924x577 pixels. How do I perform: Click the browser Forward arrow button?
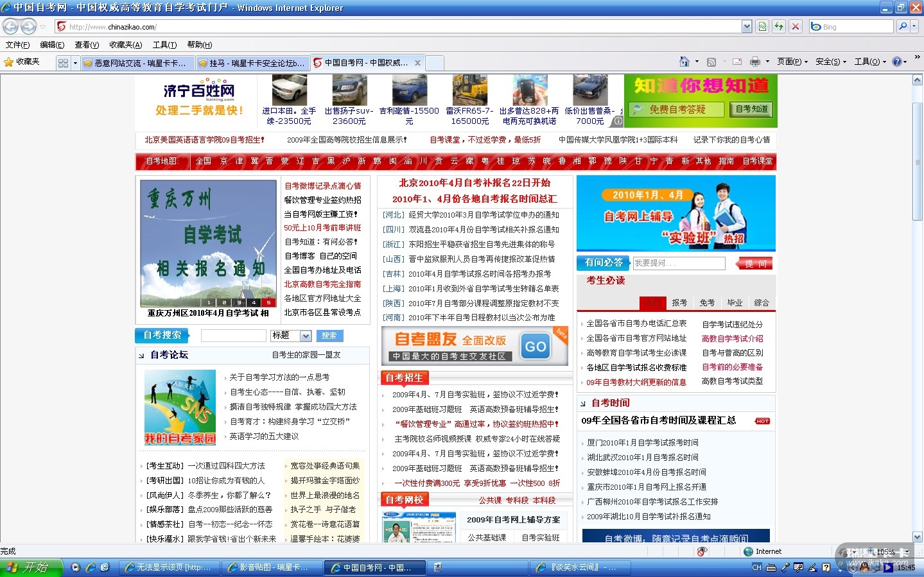28,26
